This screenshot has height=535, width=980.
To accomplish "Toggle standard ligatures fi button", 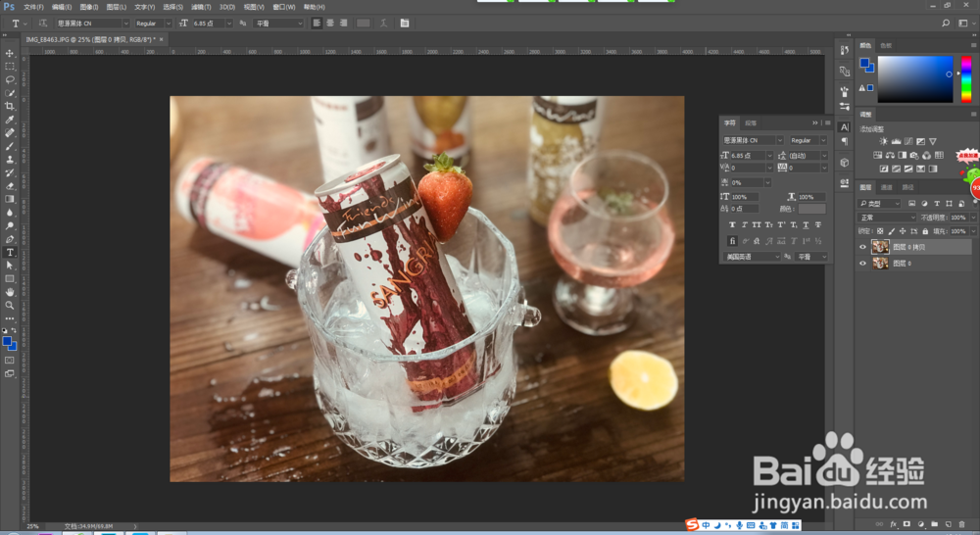I will pyautogui.click(x=732, y=241).
